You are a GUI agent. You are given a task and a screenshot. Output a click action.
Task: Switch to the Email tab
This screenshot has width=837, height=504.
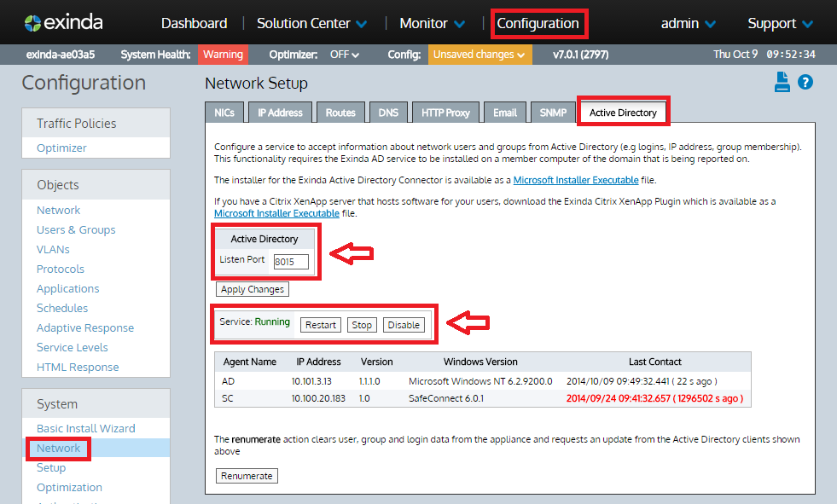505,113
